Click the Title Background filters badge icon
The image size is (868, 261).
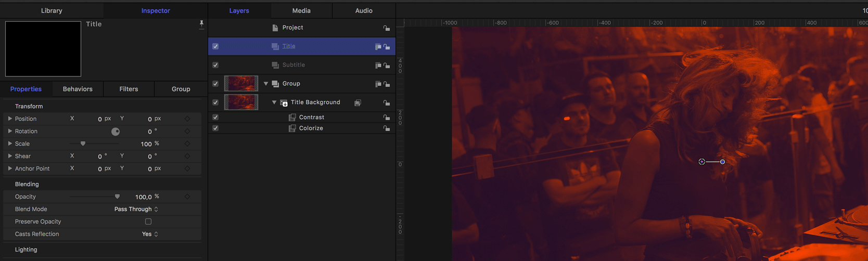(x=358, y=103)
